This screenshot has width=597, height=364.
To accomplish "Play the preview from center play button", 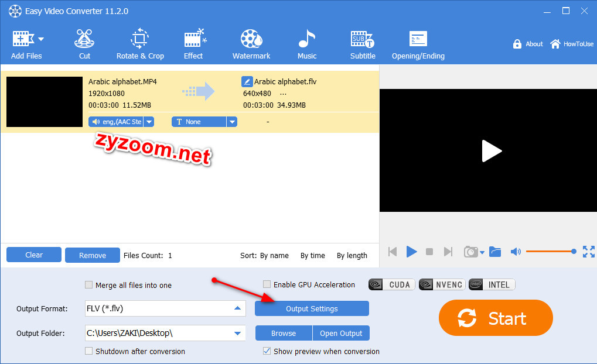I will point(492,151).
